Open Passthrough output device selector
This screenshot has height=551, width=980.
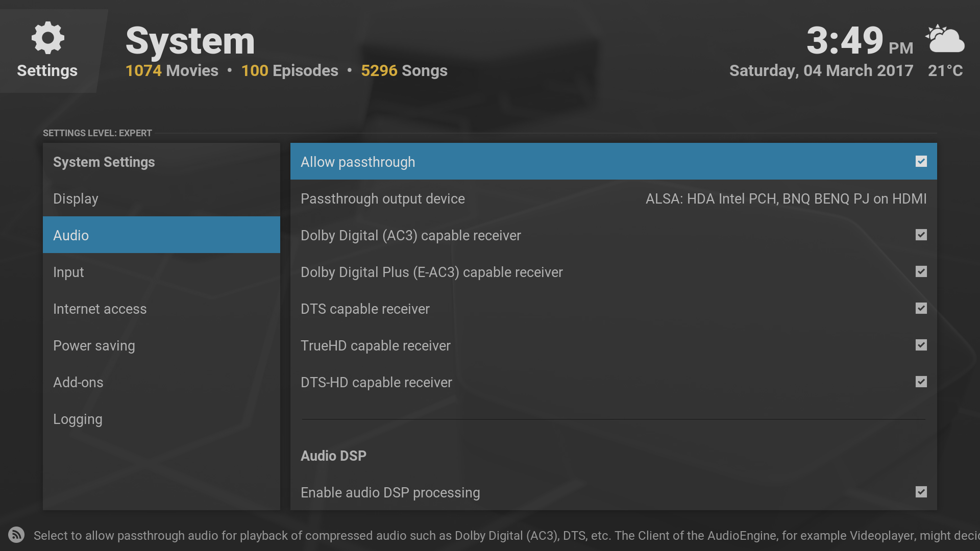coord(614,199)
